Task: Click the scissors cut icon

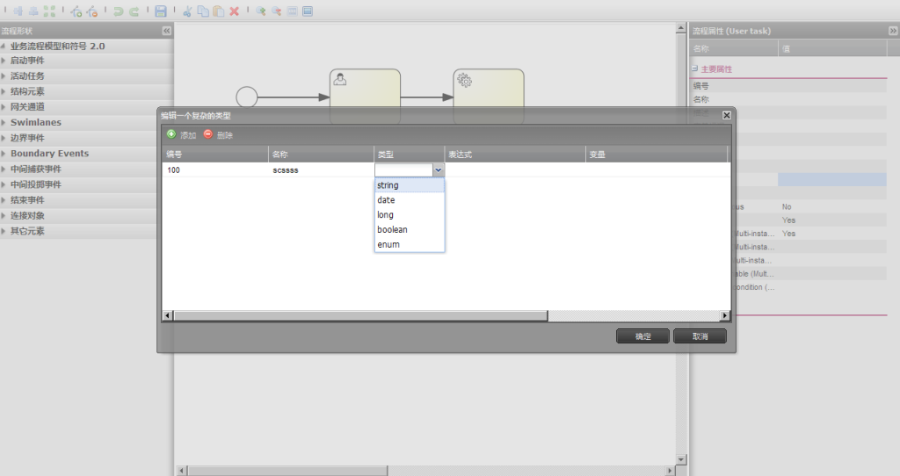Action: pos(187,11)
